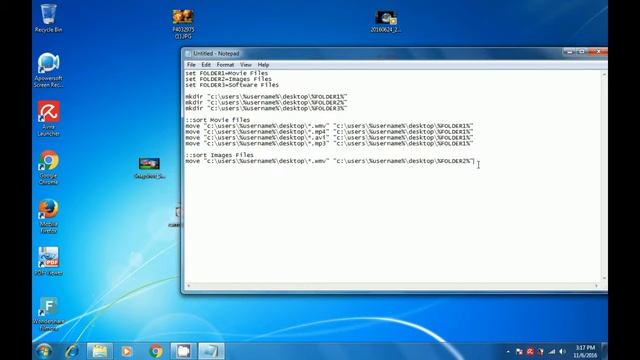Viewport: 640px width, 360px height.
Task: Open Windows Media Player from the taskbar
Action: click(127, 351)
